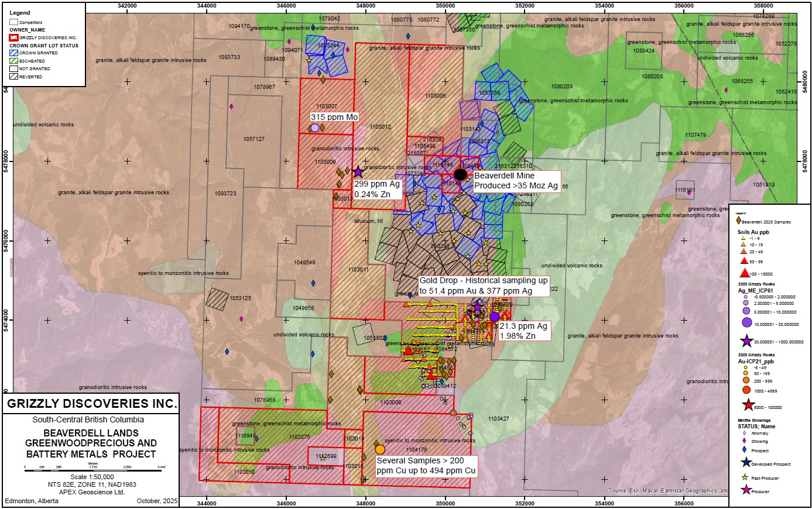Select the purple star beside 299 ppm Ag
The height and width of the screenshot is (509, 812).
(x=358, y=172)
